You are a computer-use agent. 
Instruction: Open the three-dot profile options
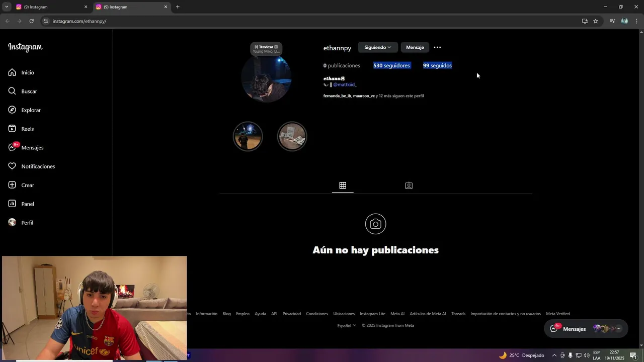pos(437,47)
